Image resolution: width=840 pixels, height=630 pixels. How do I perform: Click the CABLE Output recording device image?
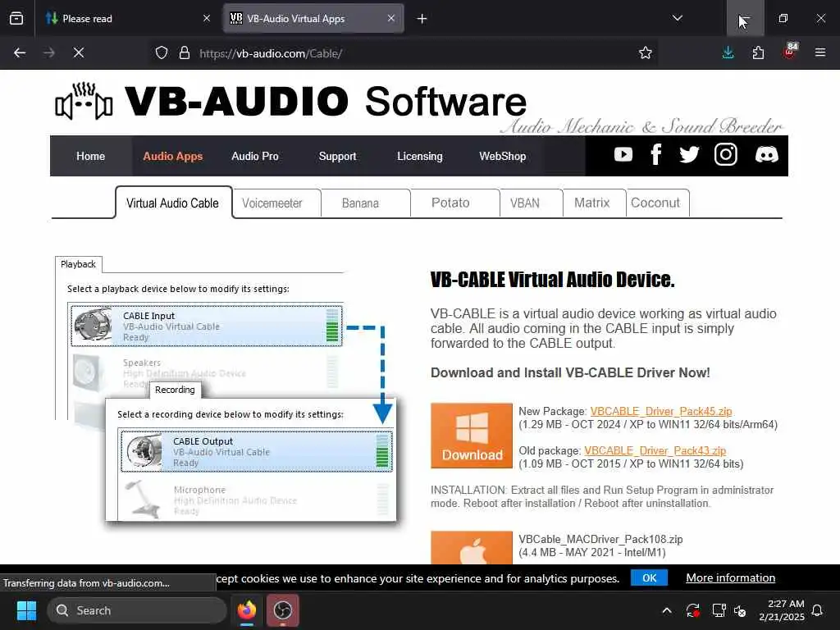143,450
